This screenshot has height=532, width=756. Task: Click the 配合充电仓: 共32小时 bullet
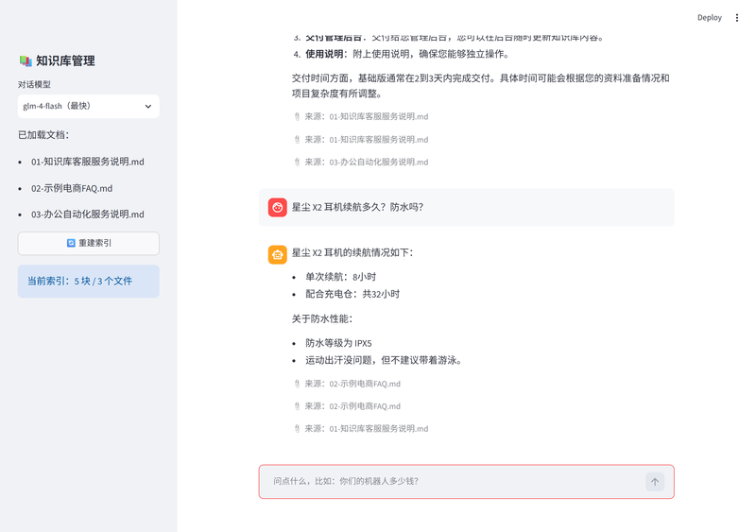352,294
